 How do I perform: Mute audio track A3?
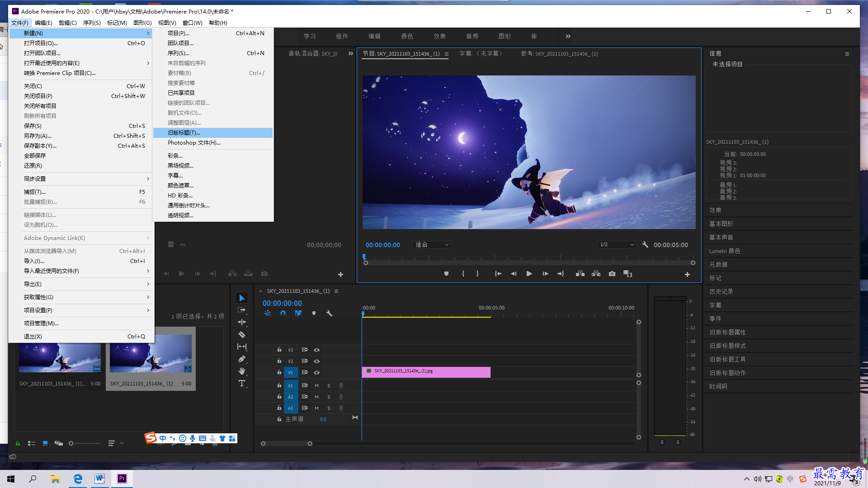point(316,408)
